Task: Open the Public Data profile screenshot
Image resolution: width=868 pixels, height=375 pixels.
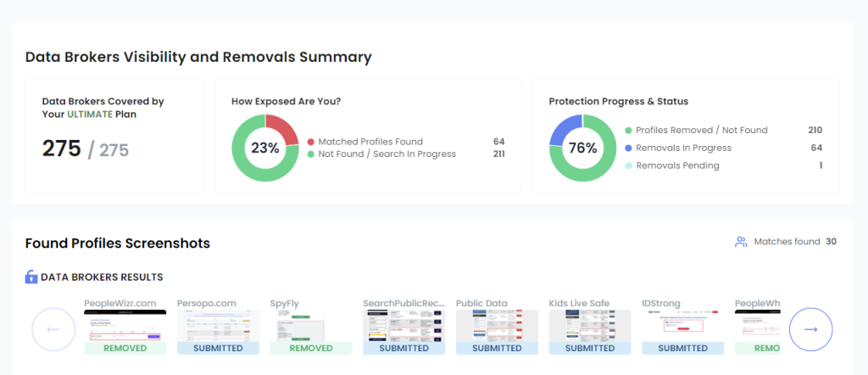Action: pyautogui.click(x=497, y=325)
